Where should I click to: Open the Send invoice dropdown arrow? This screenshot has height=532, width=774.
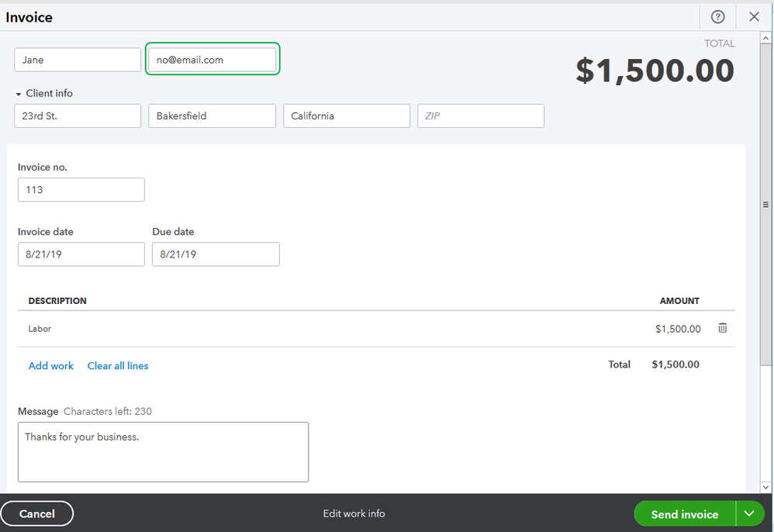click(x=749, y=513)
